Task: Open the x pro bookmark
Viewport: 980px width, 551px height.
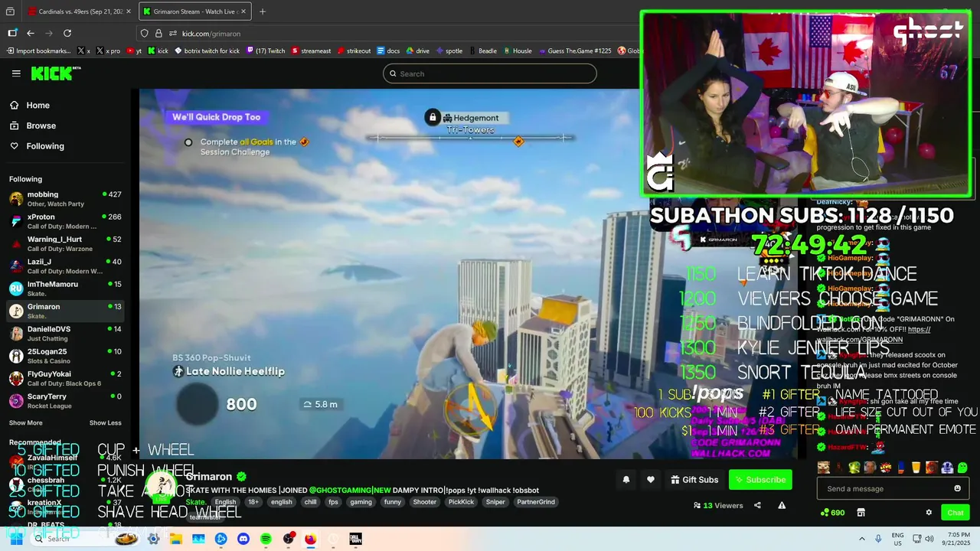Action: (109, 51)
